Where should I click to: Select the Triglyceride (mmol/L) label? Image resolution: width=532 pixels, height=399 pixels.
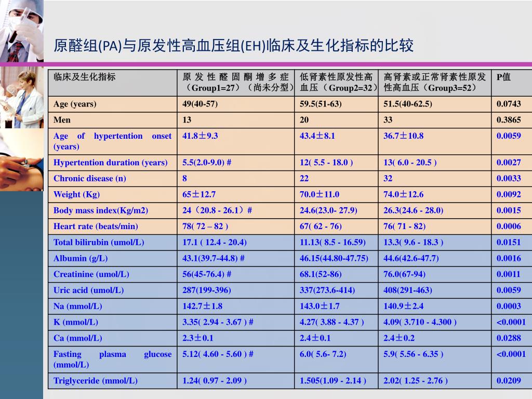(x=96, y=381)
